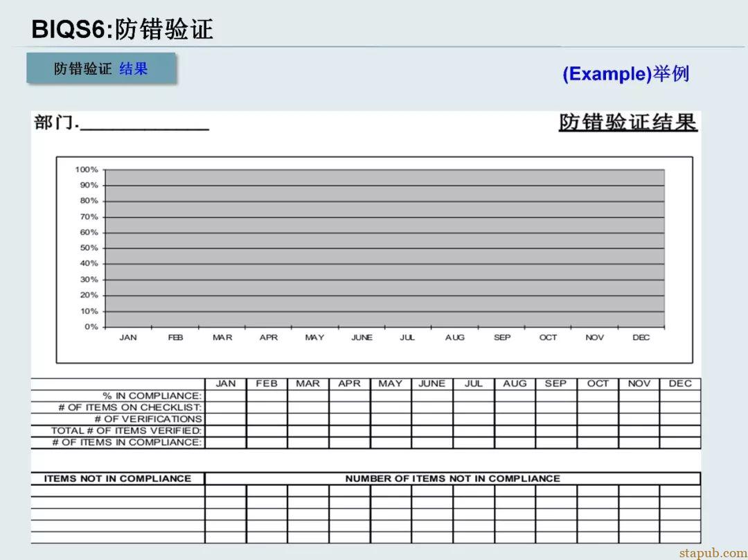Image resolution: width=748 pixels, height=560 pixels.
Task: Click the '90%' chart axis label
Action: (89, 186)
